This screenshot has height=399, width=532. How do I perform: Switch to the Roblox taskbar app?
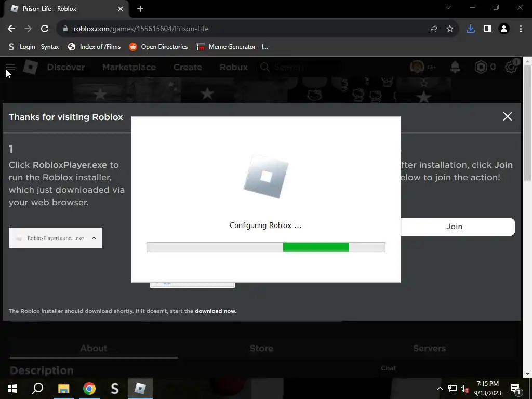tap(140, 389)
